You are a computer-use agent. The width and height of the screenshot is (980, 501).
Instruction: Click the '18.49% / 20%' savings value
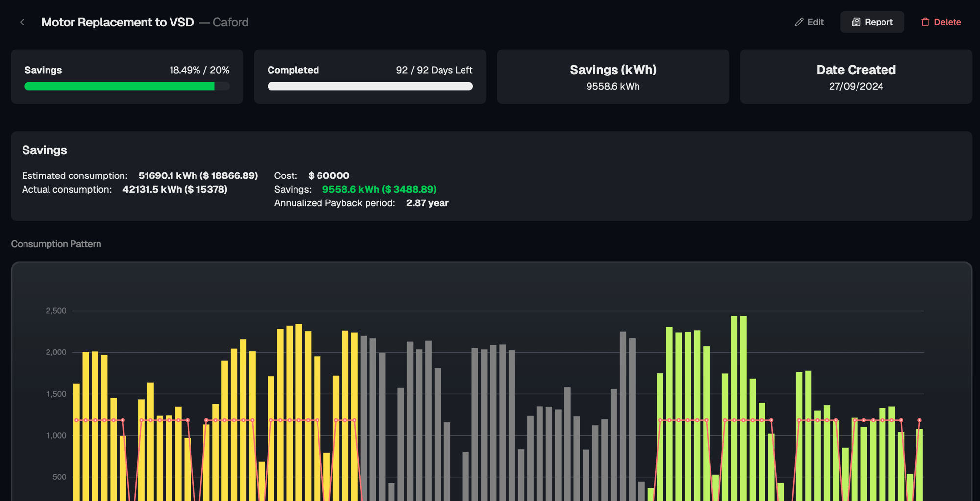tap(199, 70)
